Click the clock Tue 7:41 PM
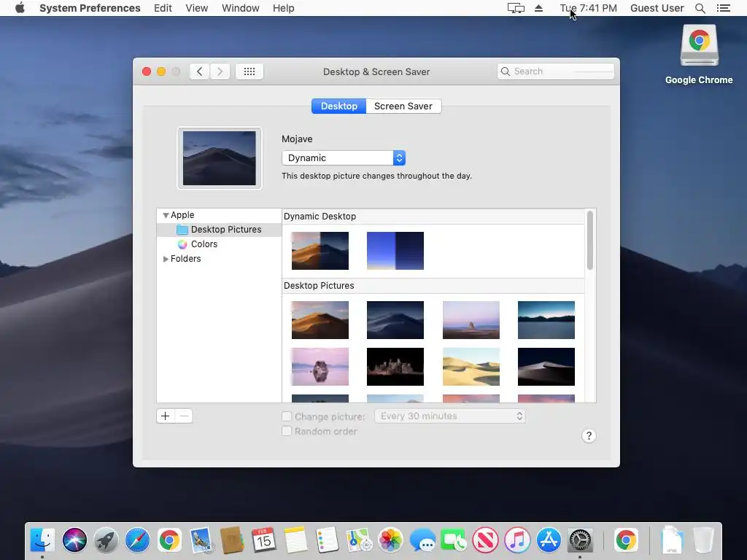The image size is (747, 560). pos(589,8)
